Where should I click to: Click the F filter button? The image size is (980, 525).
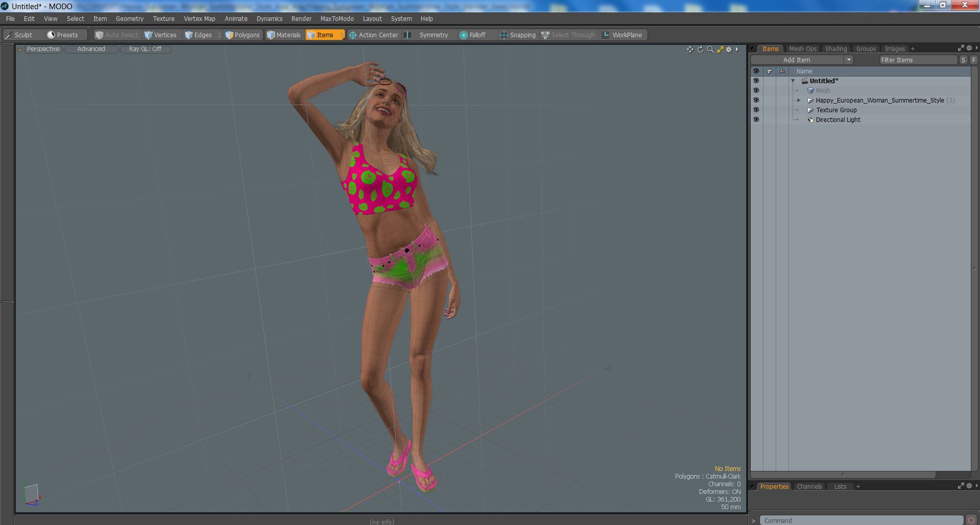pos(974,60)
